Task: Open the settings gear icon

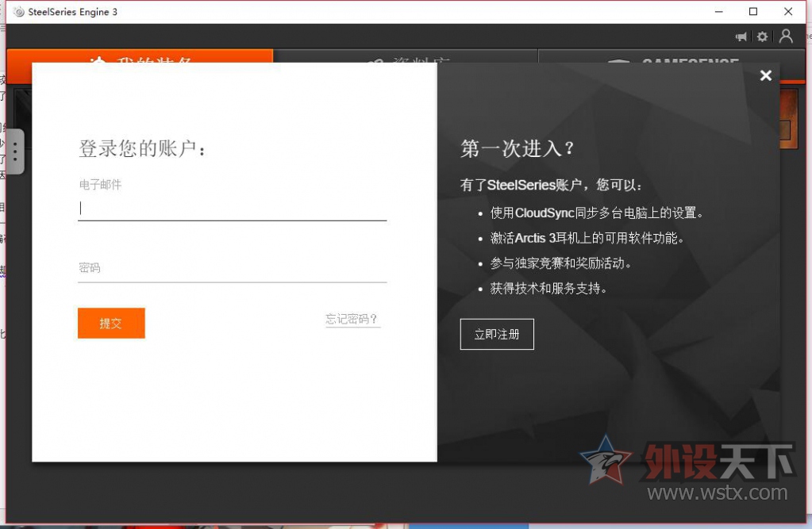Action: click(762, 36)
